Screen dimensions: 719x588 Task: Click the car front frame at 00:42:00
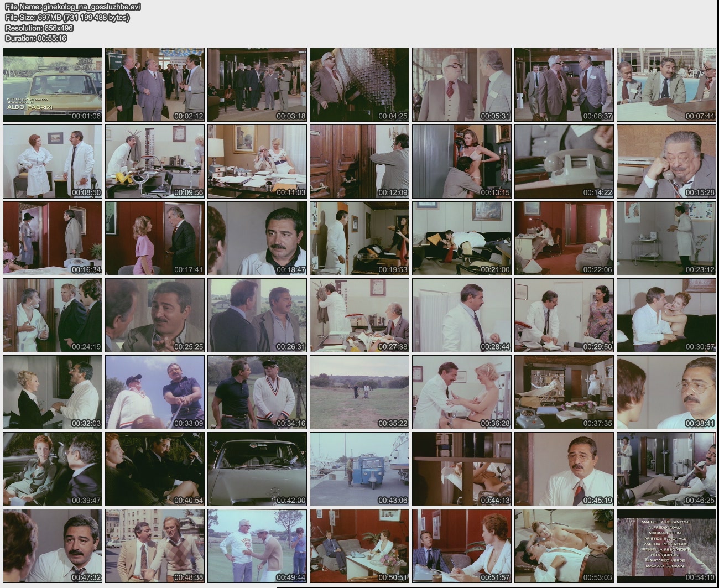point(257,469)
